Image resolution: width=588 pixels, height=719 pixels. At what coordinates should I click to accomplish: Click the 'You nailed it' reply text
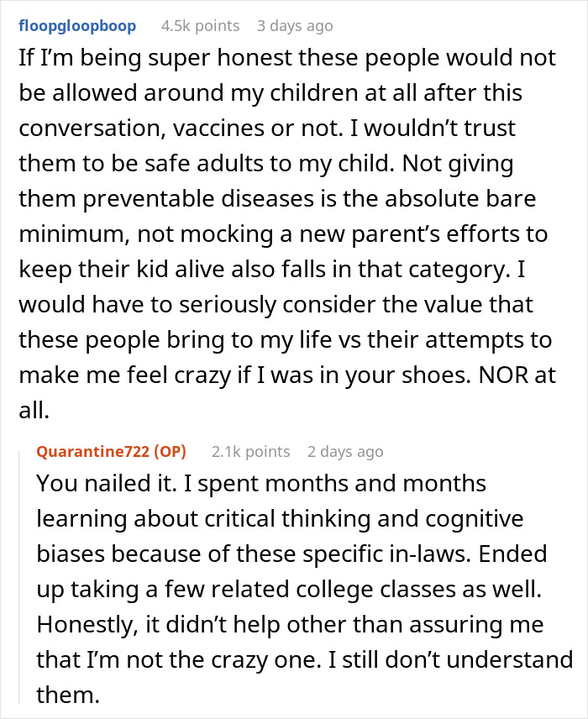[x=107, y=483]
